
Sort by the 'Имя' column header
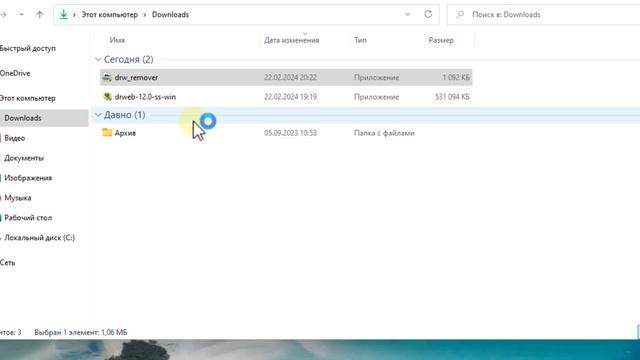pos(117,40)
